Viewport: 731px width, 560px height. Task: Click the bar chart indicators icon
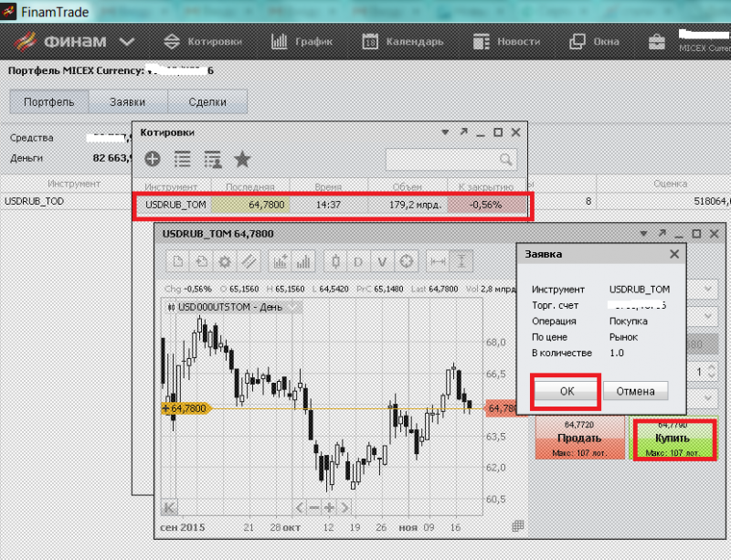tap(303, 261)
